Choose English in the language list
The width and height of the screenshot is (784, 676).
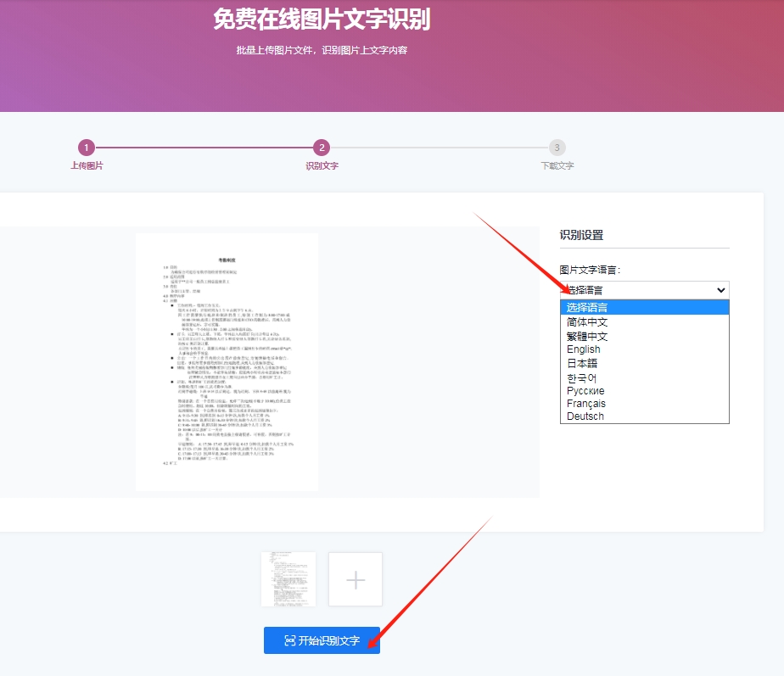(x=644, y=349)
